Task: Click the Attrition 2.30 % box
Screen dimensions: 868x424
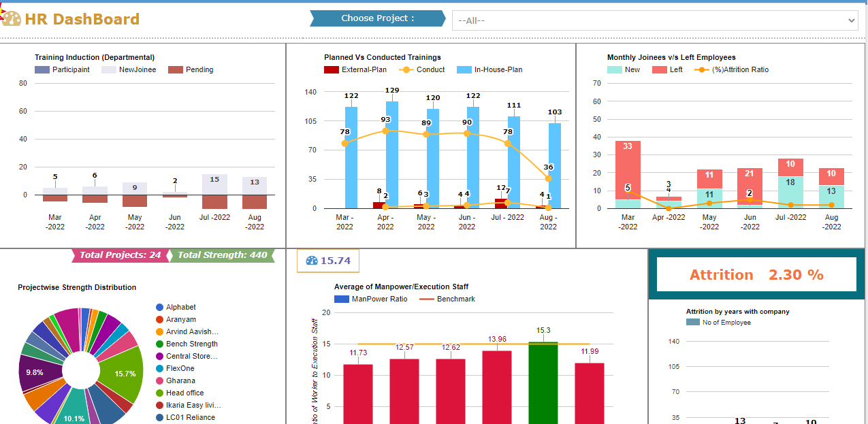Action: click(756, 275)
